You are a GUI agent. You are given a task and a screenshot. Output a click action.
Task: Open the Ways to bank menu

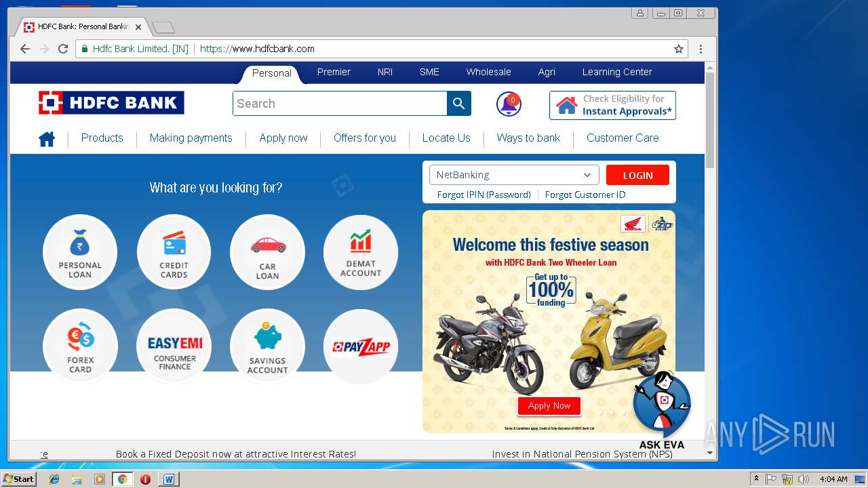pyautogui.click(x=528, y=138)
